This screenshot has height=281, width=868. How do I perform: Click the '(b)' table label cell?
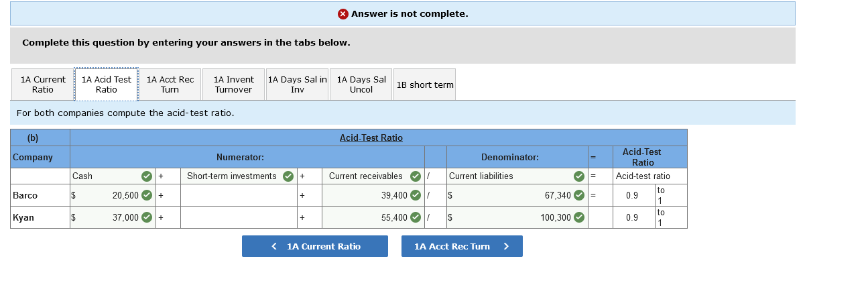[x=40, y=137]
